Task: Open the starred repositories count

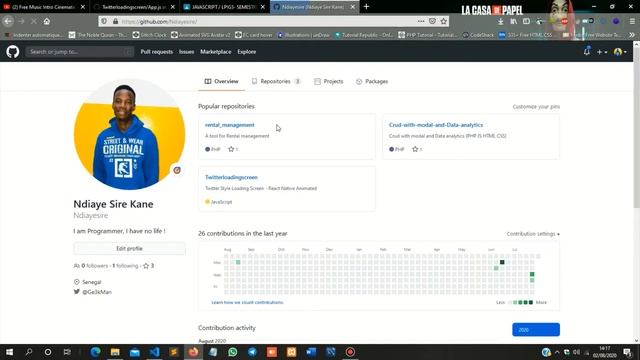Action: pyautogui.click(x=149, y=266)
